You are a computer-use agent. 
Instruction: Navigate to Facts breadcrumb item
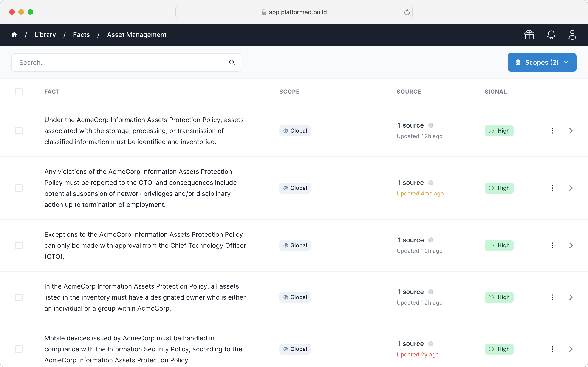(x=81, y=35)
